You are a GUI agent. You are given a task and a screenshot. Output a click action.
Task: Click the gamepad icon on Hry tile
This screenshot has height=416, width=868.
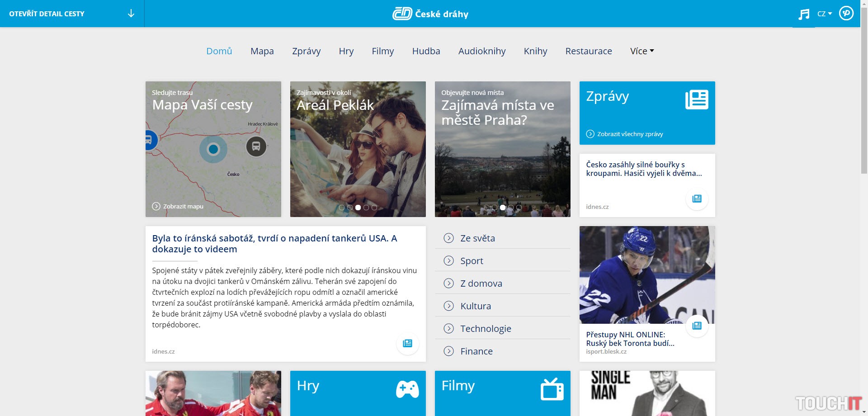(407, 389)
